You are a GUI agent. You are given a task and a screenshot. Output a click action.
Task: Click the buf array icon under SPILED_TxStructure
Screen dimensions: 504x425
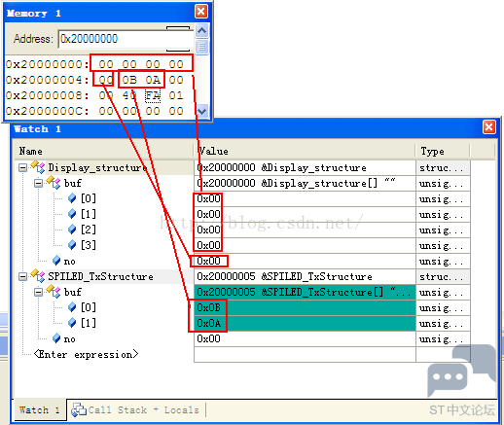tap(54, 291)
